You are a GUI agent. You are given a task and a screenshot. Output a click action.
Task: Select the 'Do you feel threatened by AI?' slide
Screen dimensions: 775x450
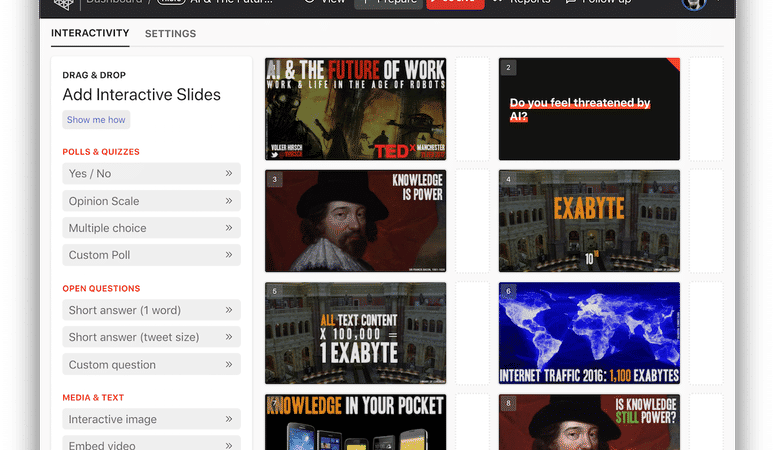(589, 109)
